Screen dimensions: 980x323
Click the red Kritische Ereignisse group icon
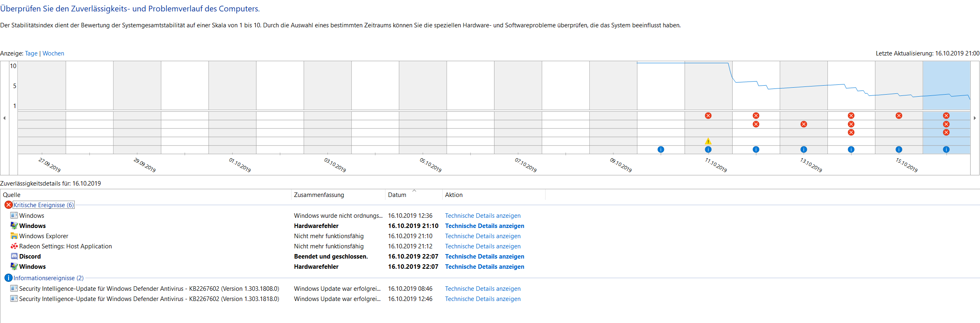point(8,205)
